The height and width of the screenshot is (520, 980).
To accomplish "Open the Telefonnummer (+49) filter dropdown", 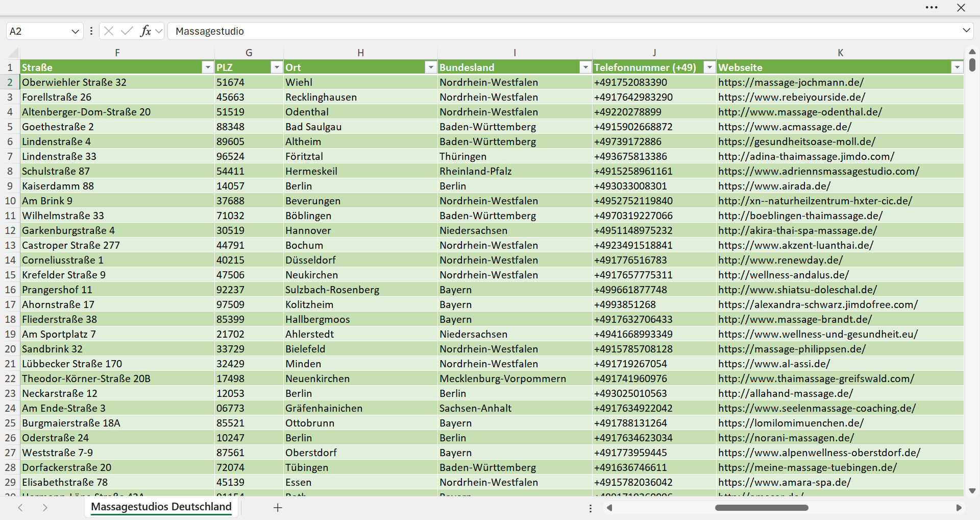I will click(x=709, y=67).
